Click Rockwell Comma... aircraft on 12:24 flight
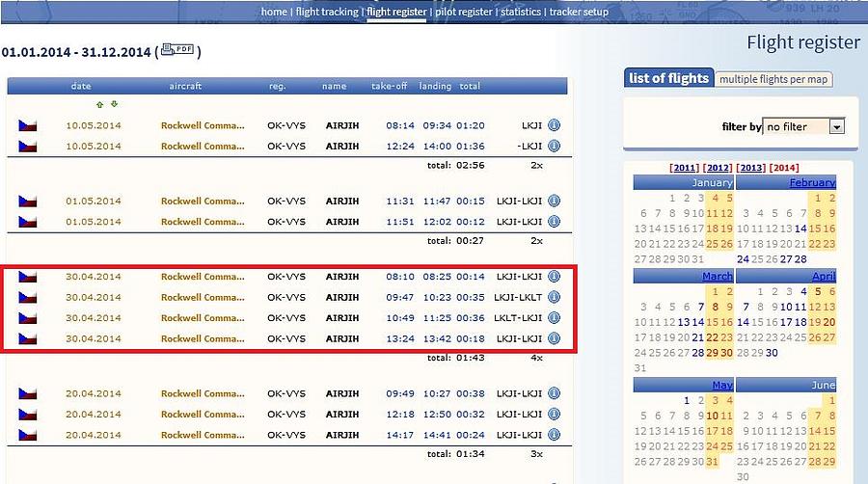This screenshot has width=868, height=484. (x=203, y=147)
